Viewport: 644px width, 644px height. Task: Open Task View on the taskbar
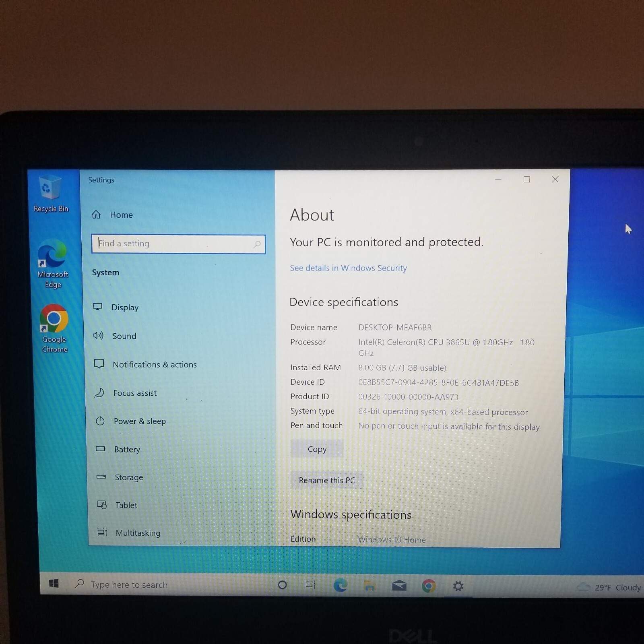click(x=310, y=585)
